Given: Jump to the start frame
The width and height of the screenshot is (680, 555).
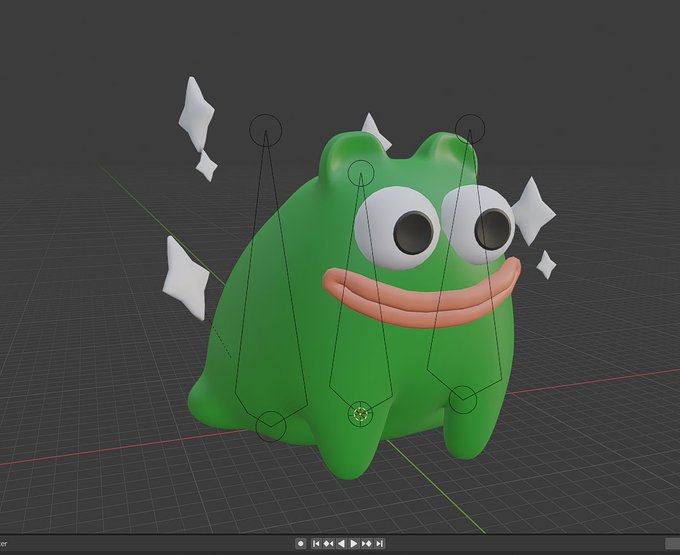Looking at the screenshot, I should tap(316, 543).
